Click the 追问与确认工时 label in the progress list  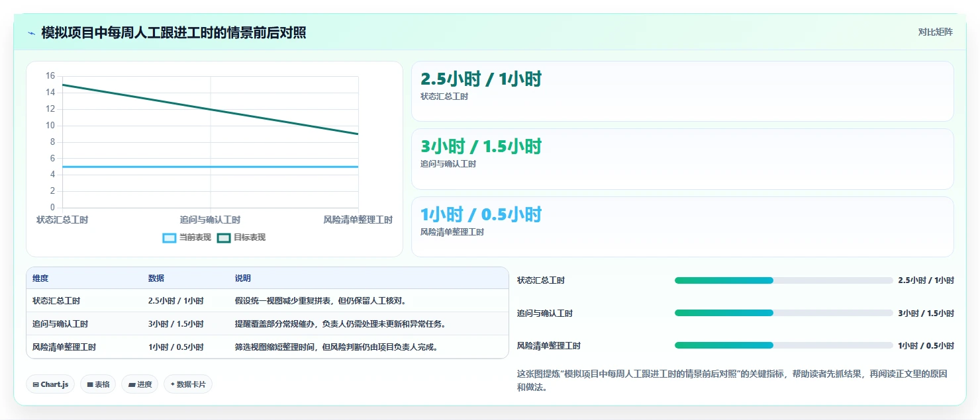click(x=545, y=314)
